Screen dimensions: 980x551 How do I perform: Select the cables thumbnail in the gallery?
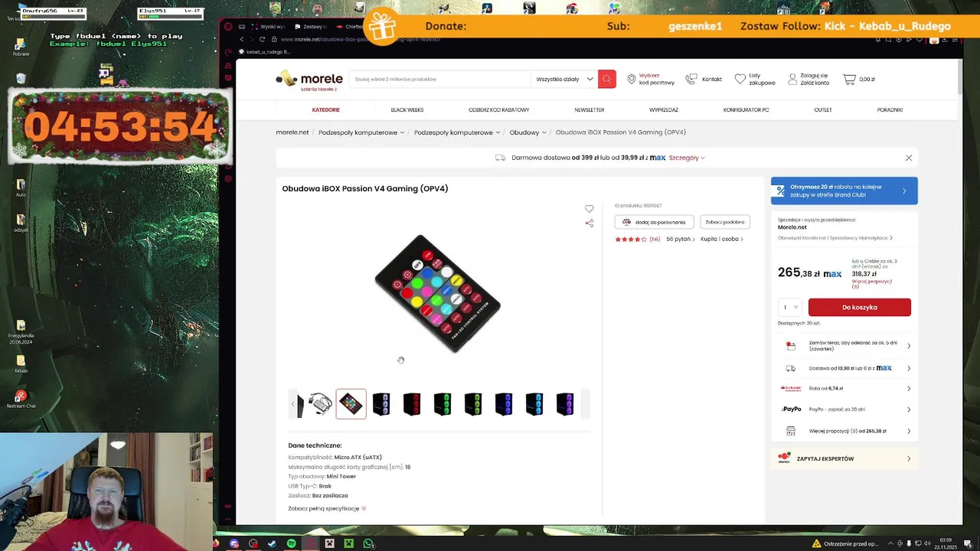point(320,404)
